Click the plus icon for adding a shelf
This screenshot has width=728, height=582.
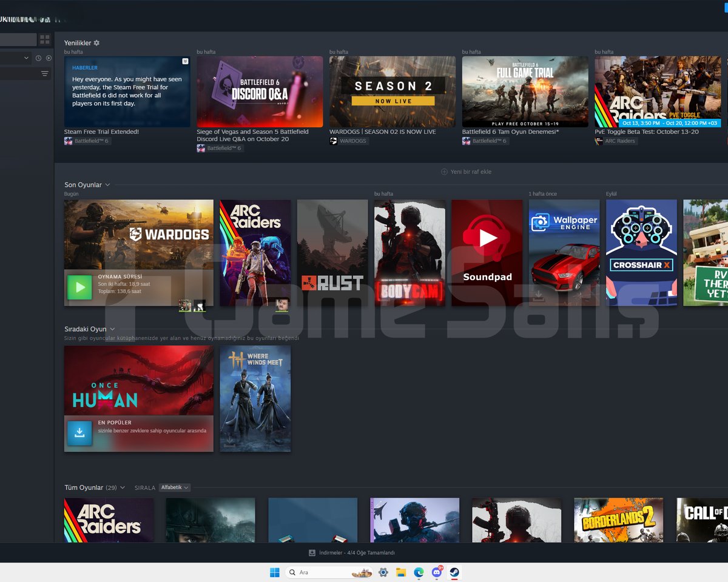444,172
